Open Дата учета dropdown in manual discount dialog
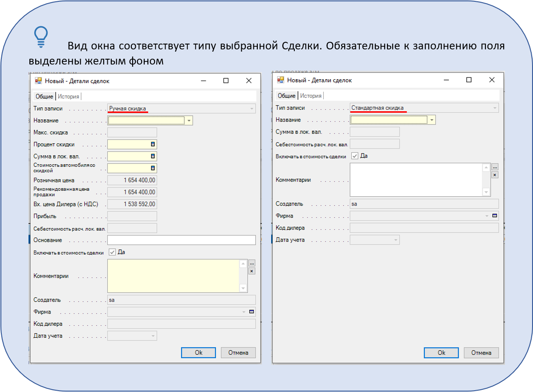The image size is (533, 392). click(x=153, y=336)
